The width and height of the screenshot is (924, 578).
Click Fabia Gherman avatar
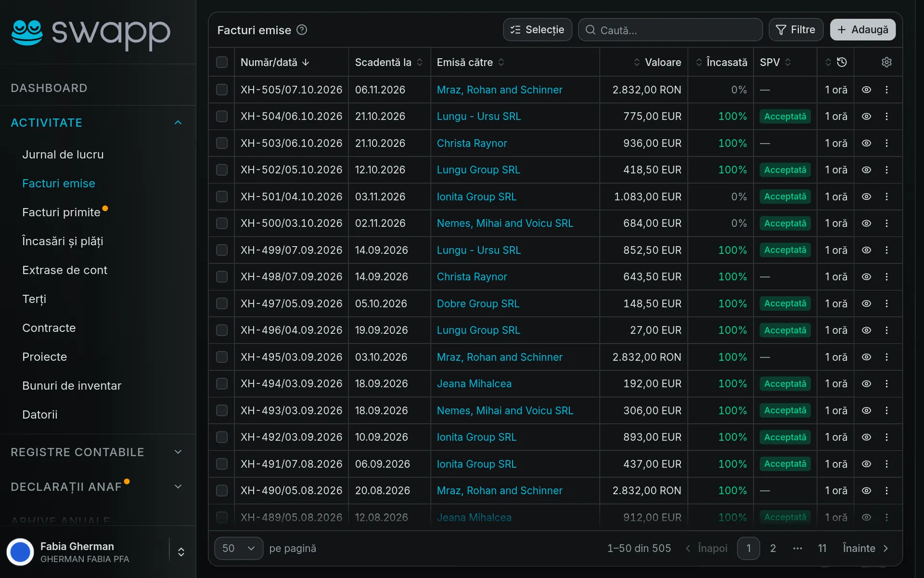[x=20, y=552]
